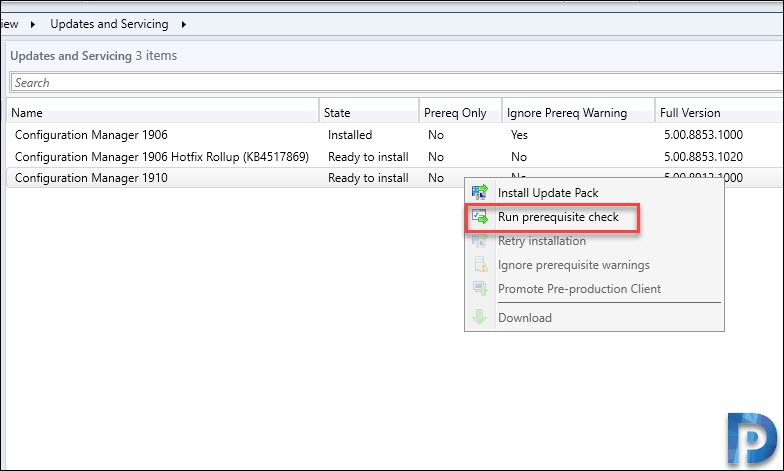This screenshot has width=784, height=471.
Task: Click Ready to install for Hotfix Rollup
Action: (368, 156)
